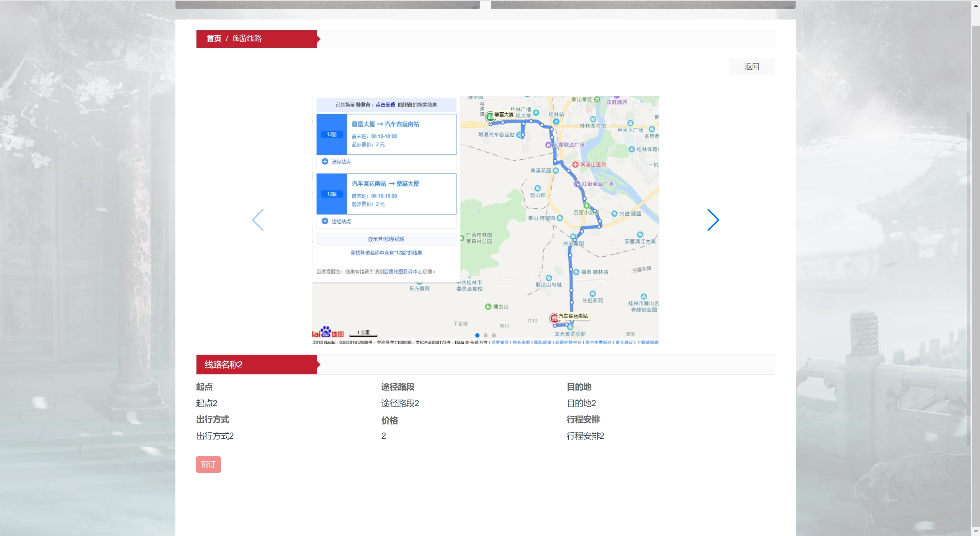This screenshot has width=980, height=536.
Task: Click green 起 start marker at 鼎富大厦
Action: (490, 116)
